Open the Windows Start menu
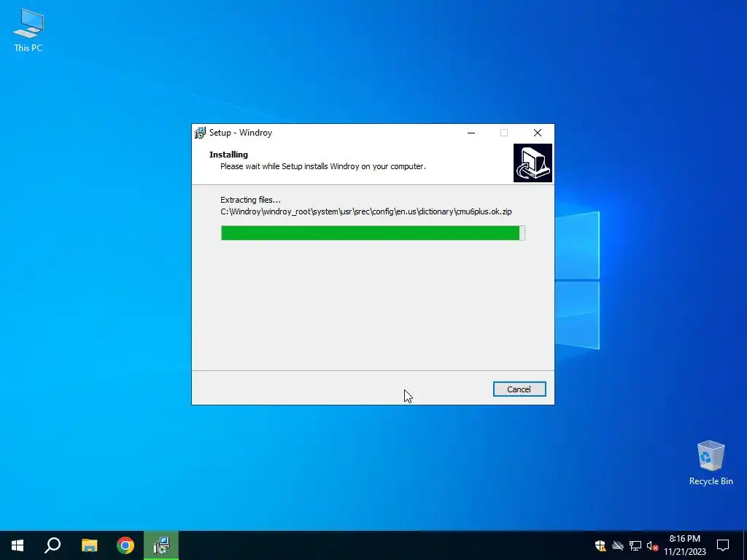The width and height of the screenshot is (747, 560). coord(18,545)
